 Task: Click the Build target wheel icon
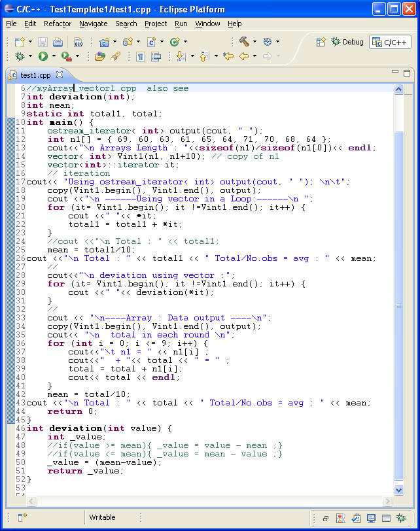[268, 42]
